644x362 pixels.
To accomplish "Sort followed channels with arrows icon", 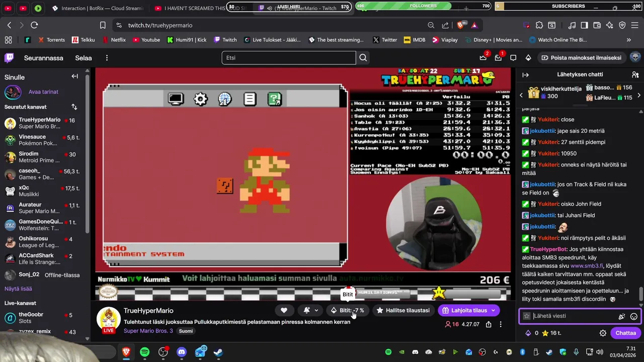I will click(x=74, y=107).
